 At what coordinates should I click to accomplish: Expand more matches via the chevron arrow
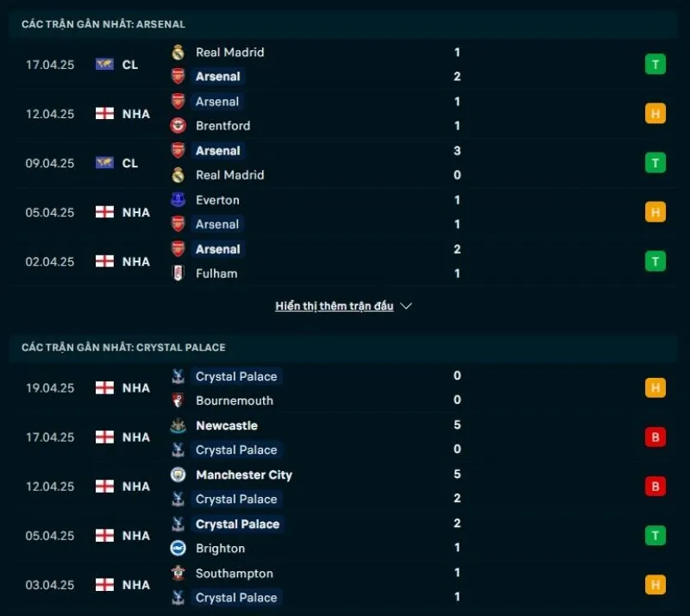click(x=405, y=305)
